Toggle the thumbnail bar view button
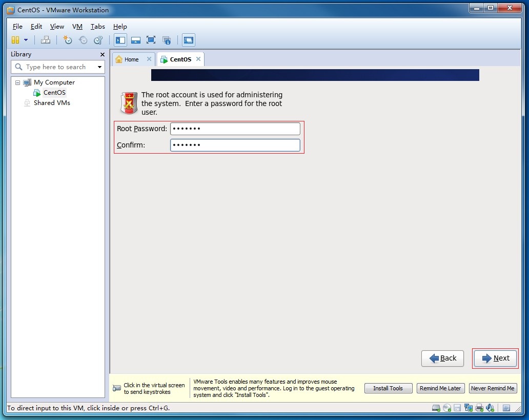The image size is (529, 420). pos(136,40)
